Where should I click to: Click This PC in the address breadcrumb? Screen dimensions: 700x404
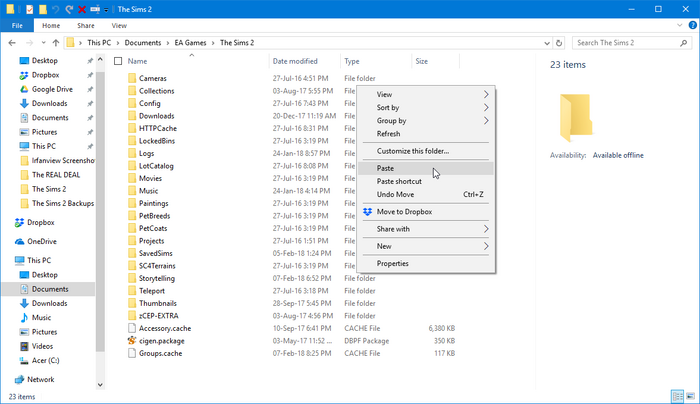99,43
